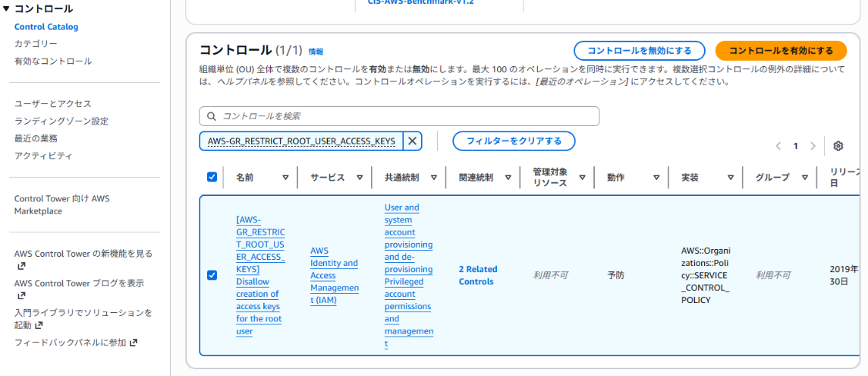Open AWS Identity and Access Management link
The width and height of the screenshot is (868, 376).
(335, 275)
